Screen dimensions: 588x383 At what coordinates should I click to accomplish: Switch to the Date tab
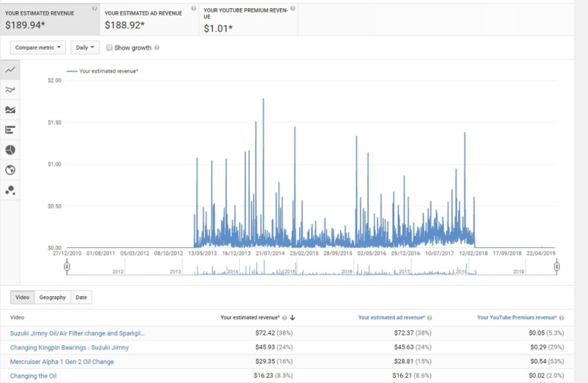point(81,298)
